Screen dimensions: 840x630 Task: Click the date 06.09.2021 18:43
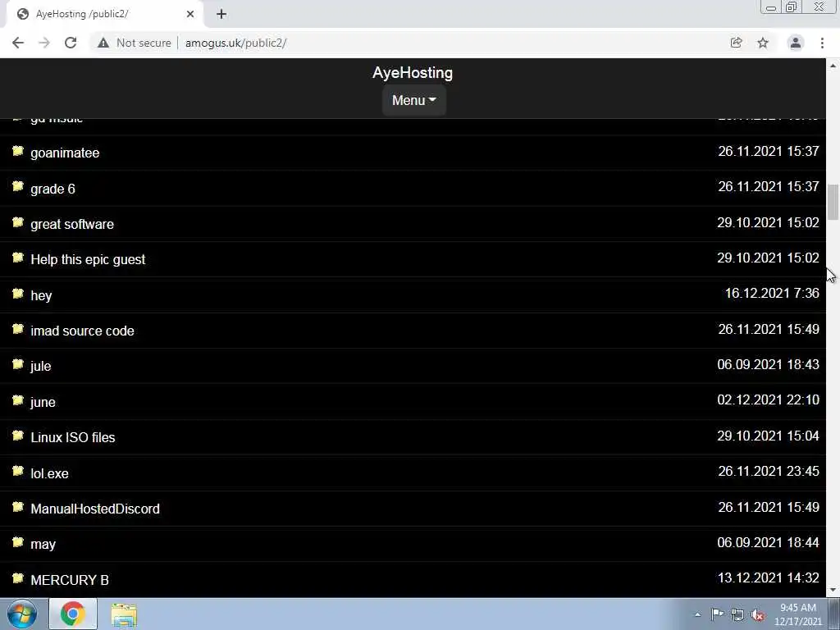point(768,364)
